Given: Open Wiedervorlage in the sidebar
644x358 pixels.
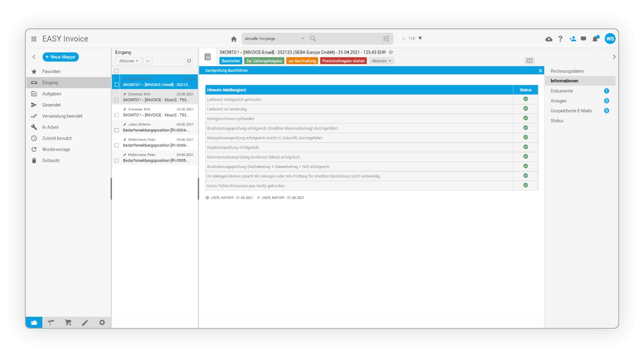Looking at the screenshot, I should (x=69, y=150).
